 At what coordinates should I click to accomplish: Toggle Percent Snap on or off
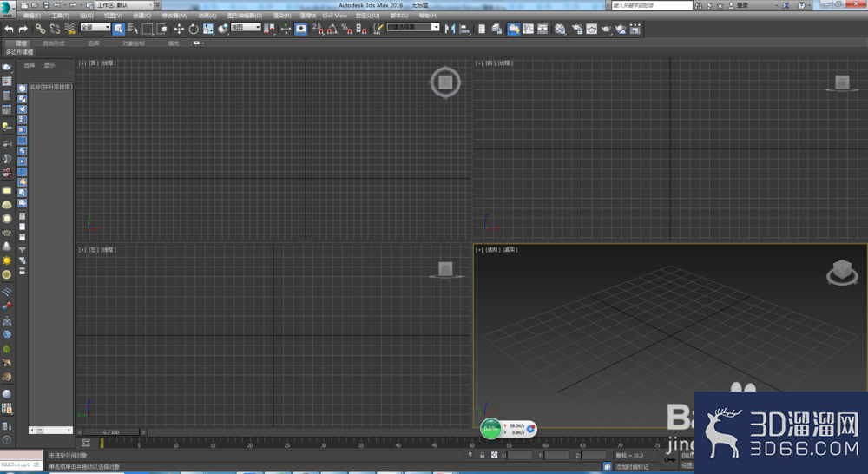click(346, 29)
